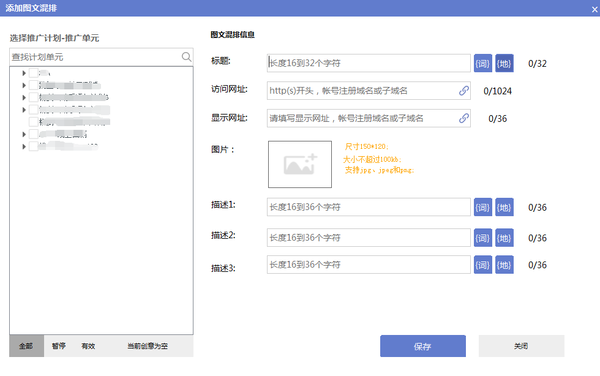Insert keyword wildcard {词} for 描述1
600x376 pixels.
[483, 207]
